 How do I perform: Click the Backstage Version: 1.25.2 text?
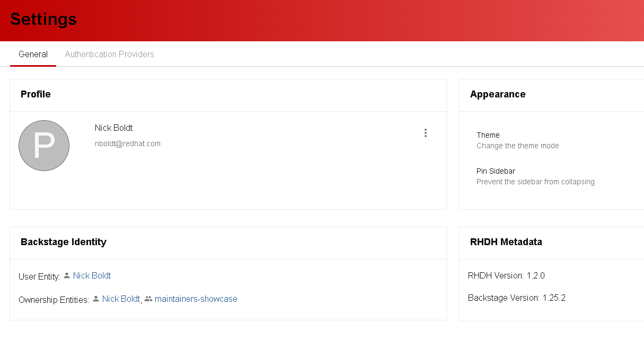pos(517,298)
